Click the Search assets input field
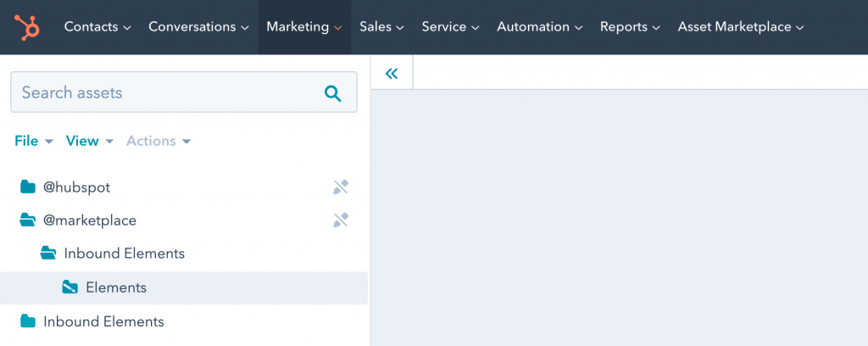 click(184, 92)
